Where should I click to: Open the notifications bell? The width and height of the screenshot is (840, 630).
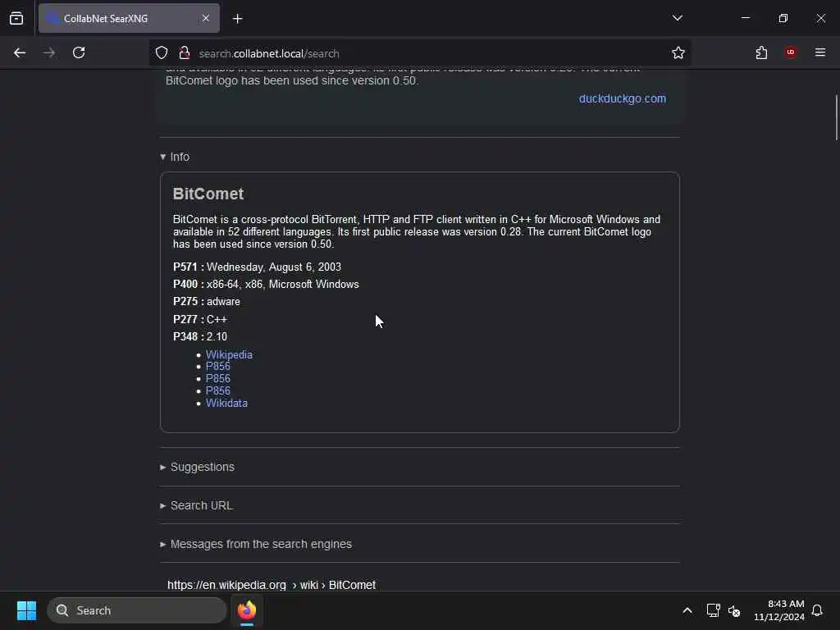click(817, 610)
